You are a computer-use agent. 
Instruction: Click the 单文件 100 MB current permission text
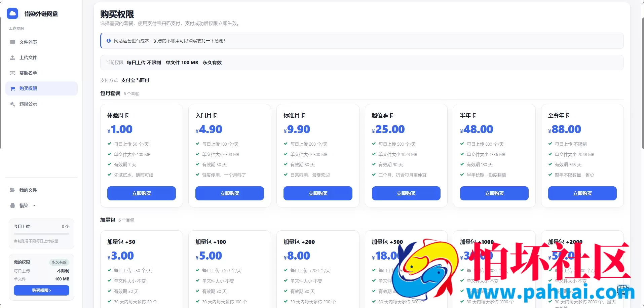click(182, 63)
